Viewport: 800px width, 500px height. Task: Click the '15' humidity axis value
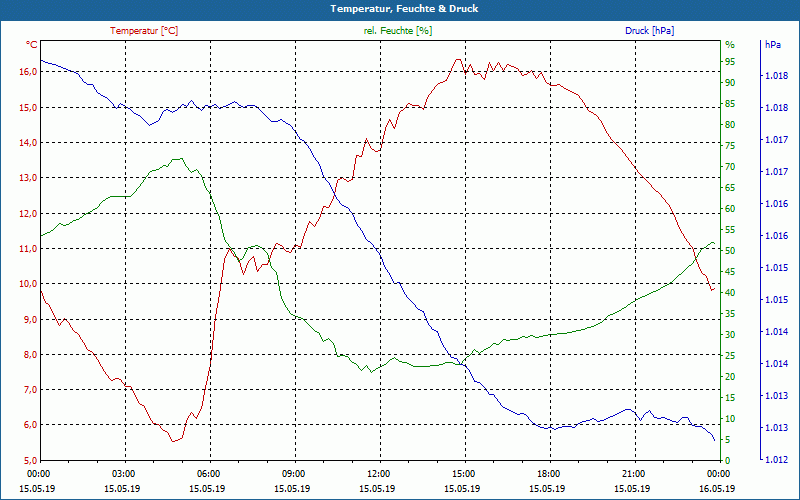(x=730, y=397)
